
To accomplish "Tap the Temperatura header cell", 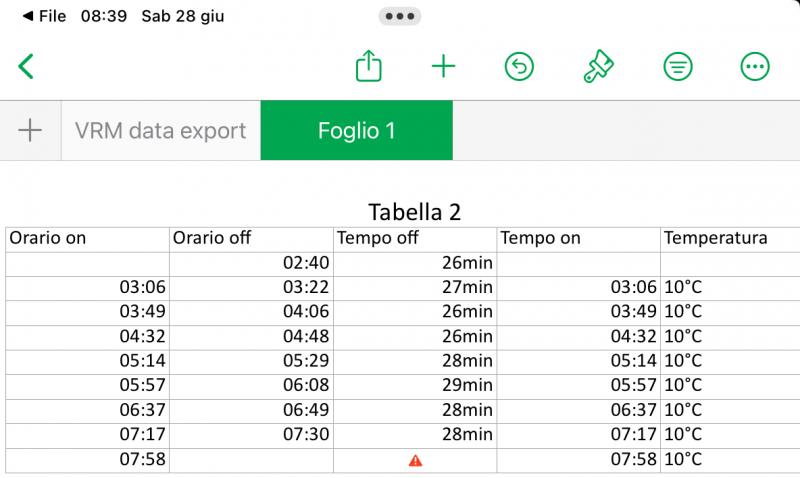I will point(730,238).
